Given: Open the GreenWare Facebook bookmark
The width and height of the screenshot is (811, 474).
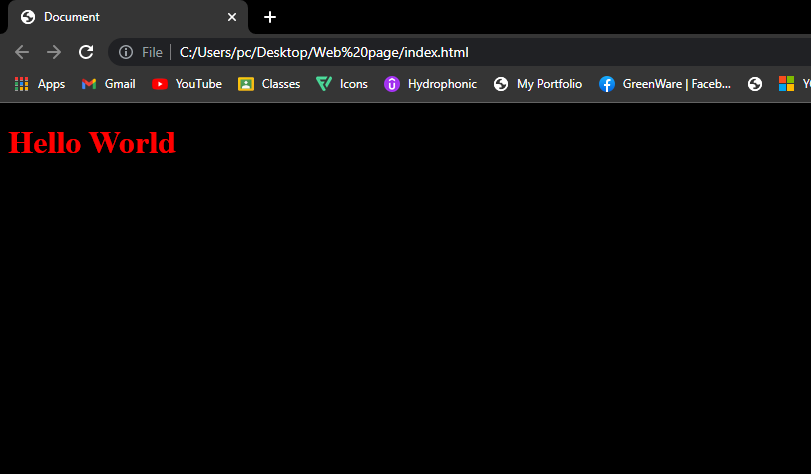Looking at the screenshot, I should (665, 84).
